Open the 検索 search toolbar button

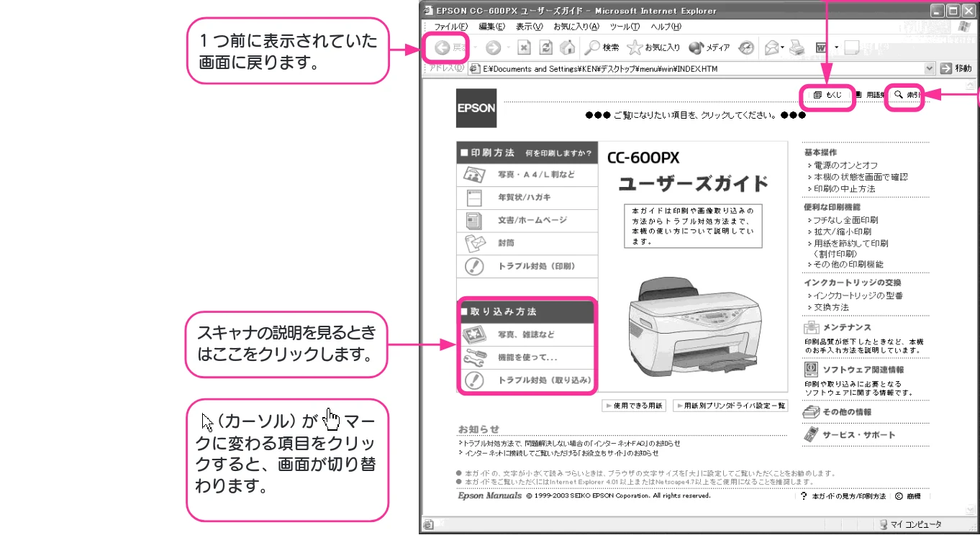[602, 48]
